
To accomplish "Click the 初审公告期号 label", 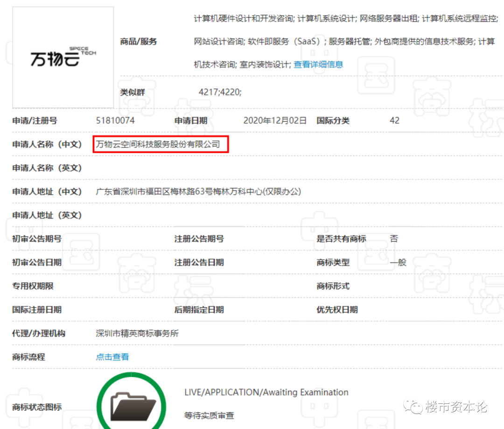I will (x=37, y=239).
